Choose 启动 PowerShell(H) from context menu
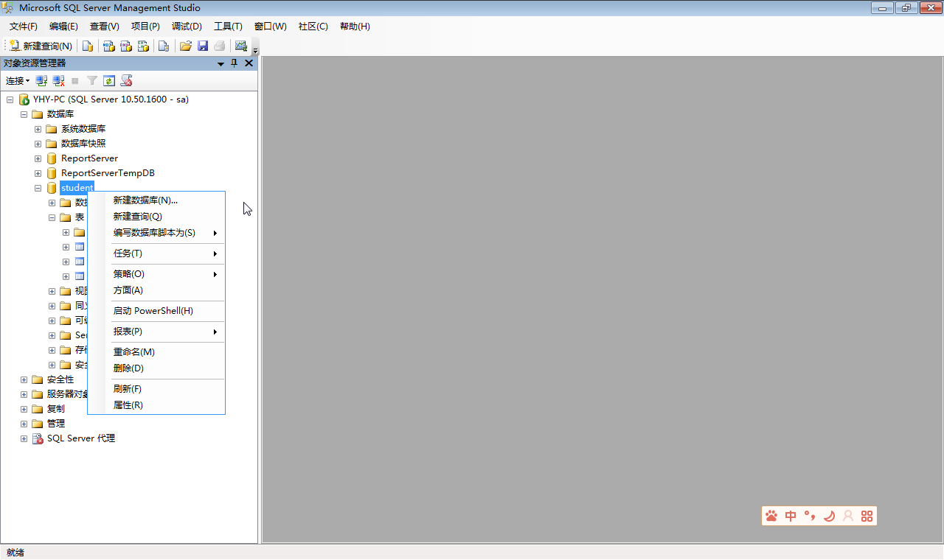This screenshot has height=560, width=944. [156, 311]
